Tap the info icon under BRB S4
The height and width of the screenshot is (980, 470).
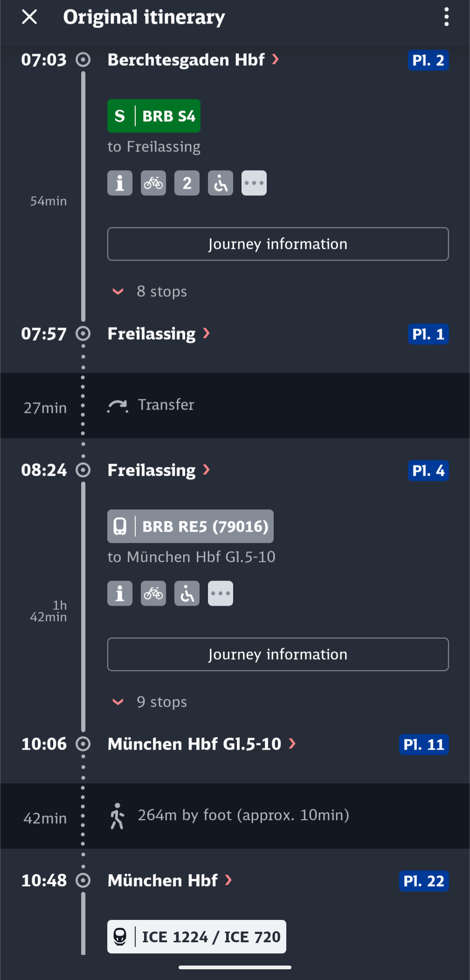pyautogui.click(x=120, y=183)
